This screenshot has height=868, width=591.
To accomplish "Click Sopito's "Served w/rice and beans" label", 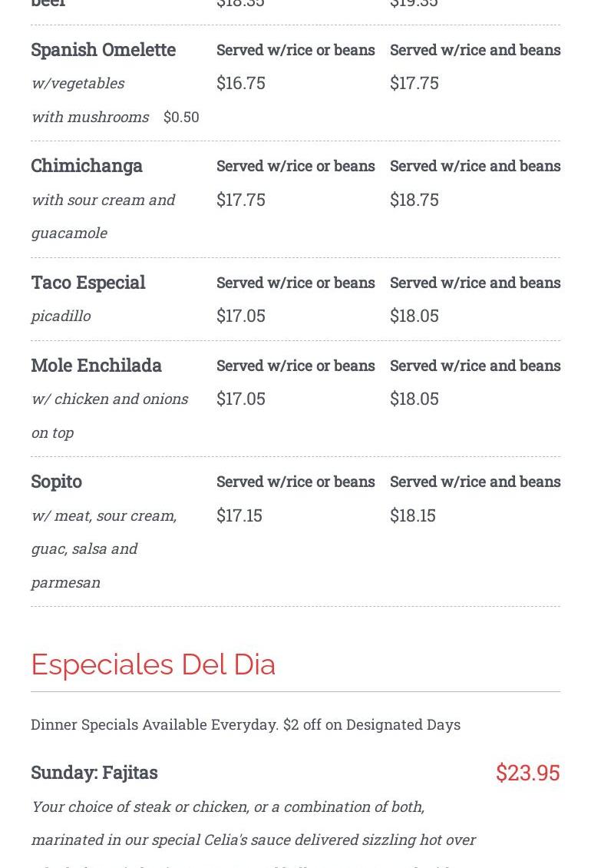I will 474,482.
